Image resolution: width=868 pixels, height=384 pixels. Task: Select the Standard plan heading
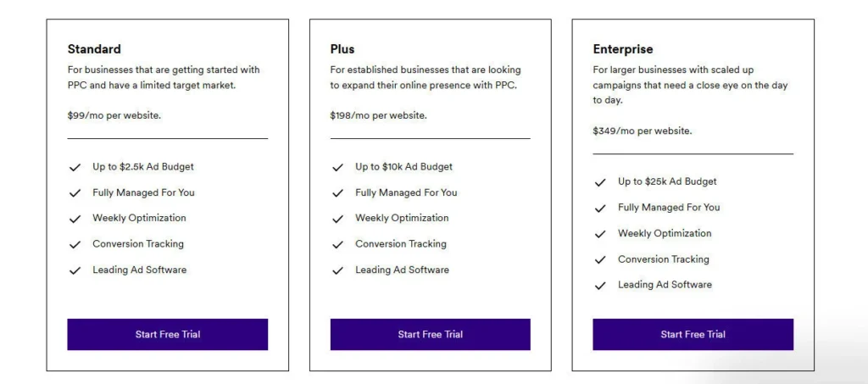94,49
